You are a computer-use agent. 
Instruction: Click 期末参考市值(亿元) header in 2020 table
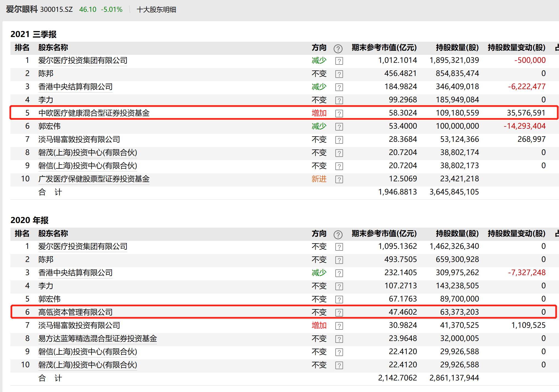point(384,233)
